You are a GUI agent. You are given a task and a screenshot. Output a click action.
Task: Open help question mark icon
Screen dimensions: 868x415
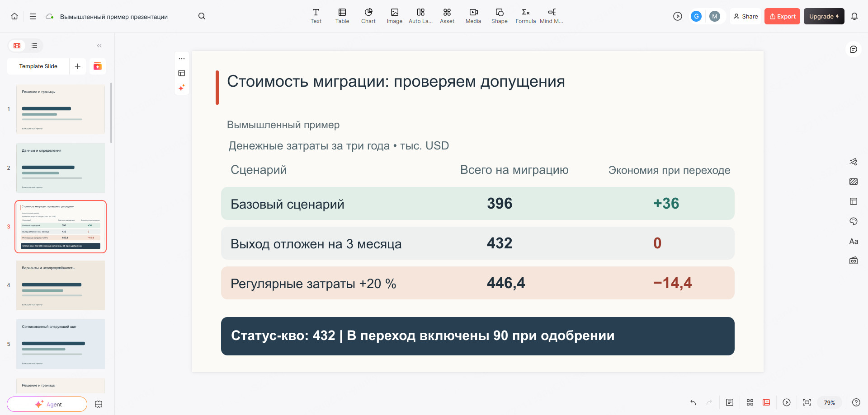(x=856, y=402)
